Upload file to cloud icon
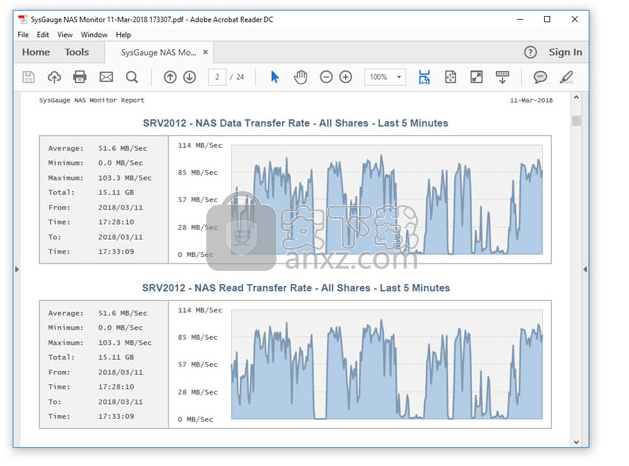The image size is (629, 466). 54,77
